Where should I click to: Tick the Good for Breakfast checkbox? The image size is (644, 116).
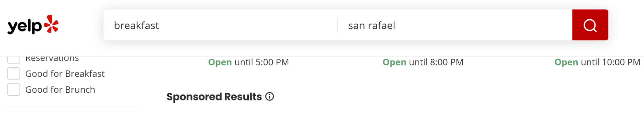pos(14,73)
